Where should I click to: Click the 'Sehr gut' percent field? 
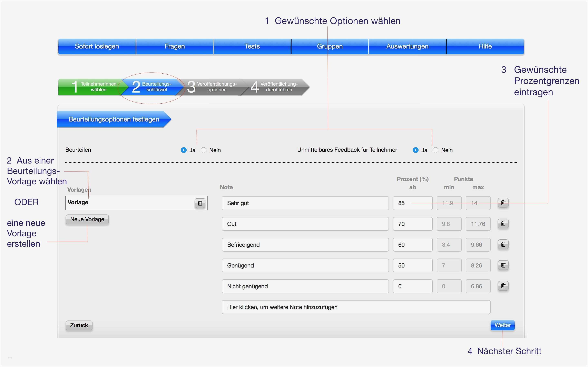click(412, 203)
